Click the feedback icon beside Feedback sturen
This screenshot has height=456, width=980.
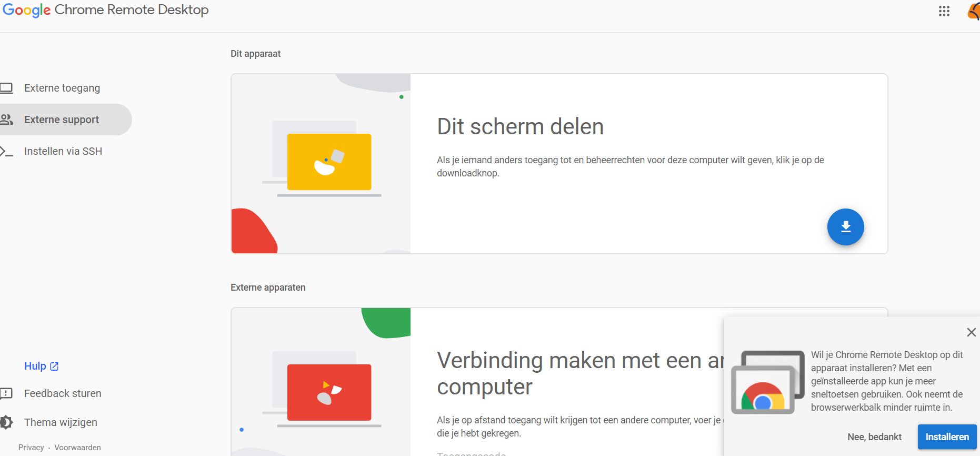(6, 393)
